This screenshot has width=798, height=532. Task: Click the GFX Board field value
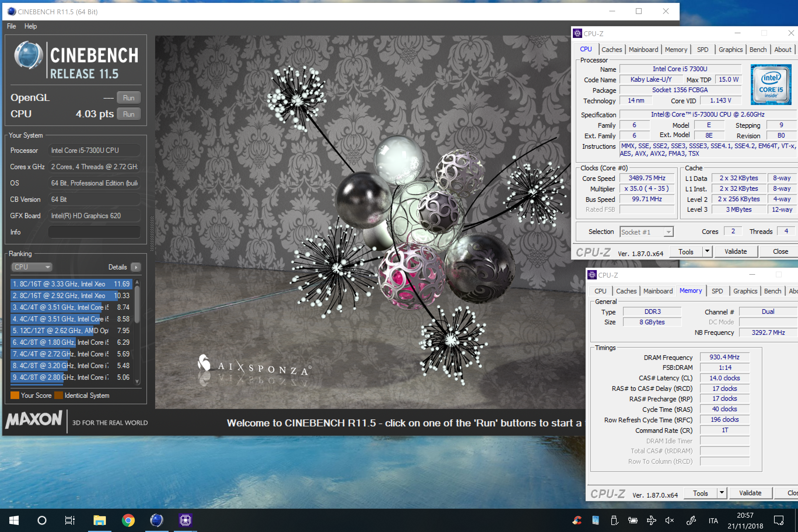pyautogui.click(x=94, y=216)
